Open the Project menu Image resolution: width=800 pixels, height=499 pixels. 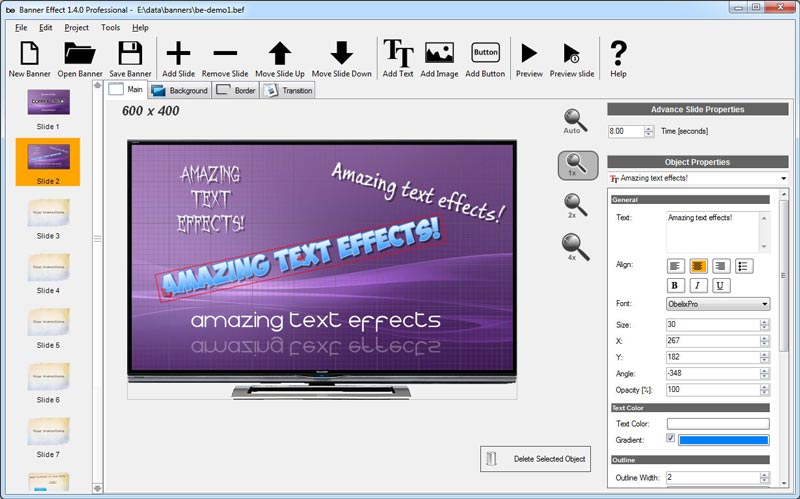77,28
